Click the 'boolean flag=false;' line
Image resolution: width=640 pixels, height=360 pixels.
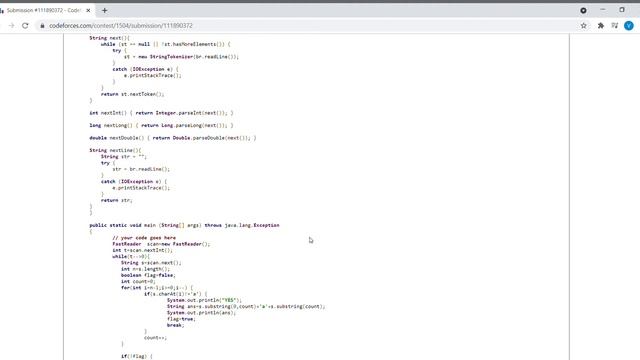tap(148, 275)
